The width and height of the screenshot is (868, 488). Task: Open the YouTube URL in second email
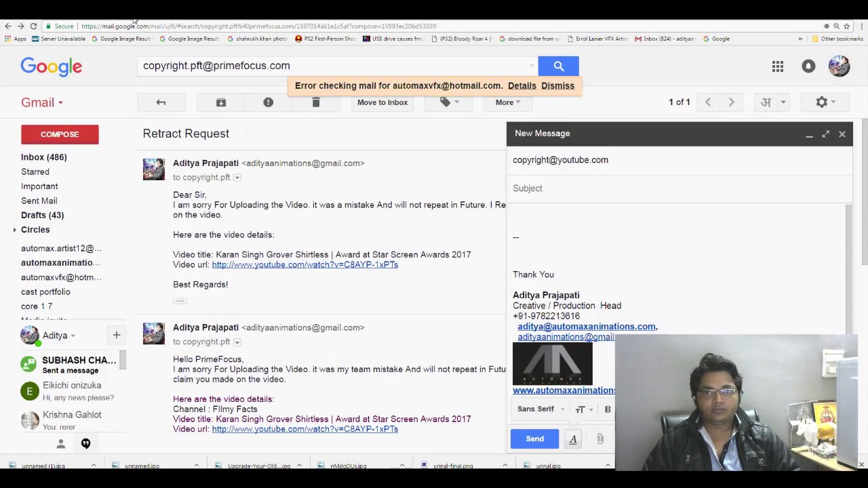click(x=304, y=429)
